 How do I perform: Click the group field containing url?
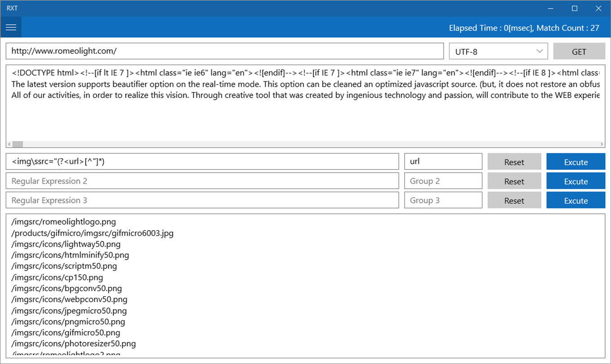443,162
